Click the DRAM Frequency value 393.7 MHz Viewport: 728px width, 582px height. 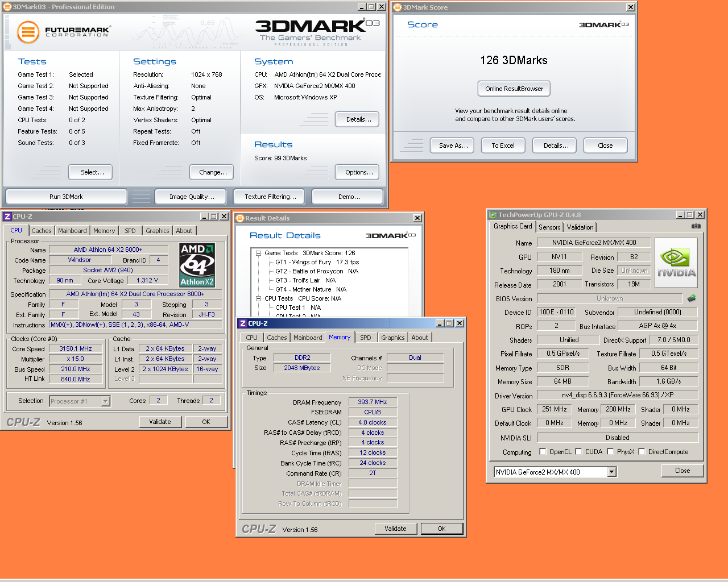click(373, 402)
